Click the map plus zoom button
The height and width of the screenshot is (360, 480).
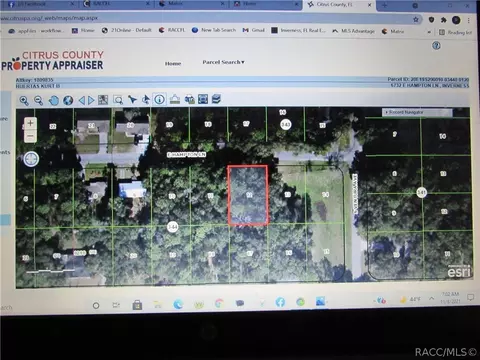click(x=30, y=123)
